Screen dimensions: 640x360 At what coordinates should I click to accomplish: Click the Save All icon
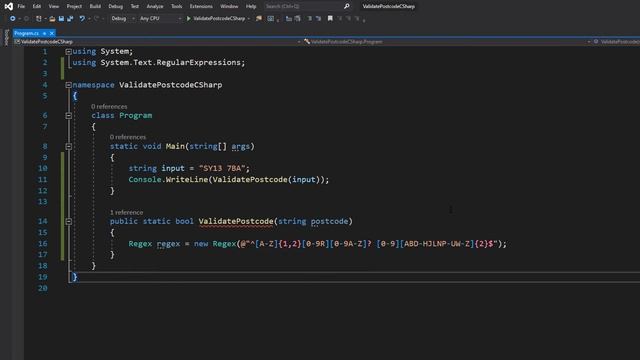(70, 18)
